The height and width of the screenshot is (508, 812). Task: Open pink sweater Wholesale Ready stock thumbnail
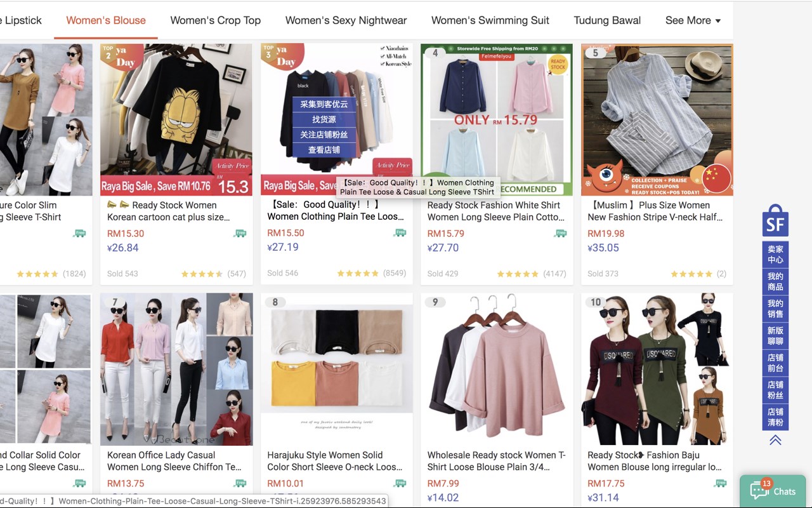pyautogui.click(x=497, y=369)
